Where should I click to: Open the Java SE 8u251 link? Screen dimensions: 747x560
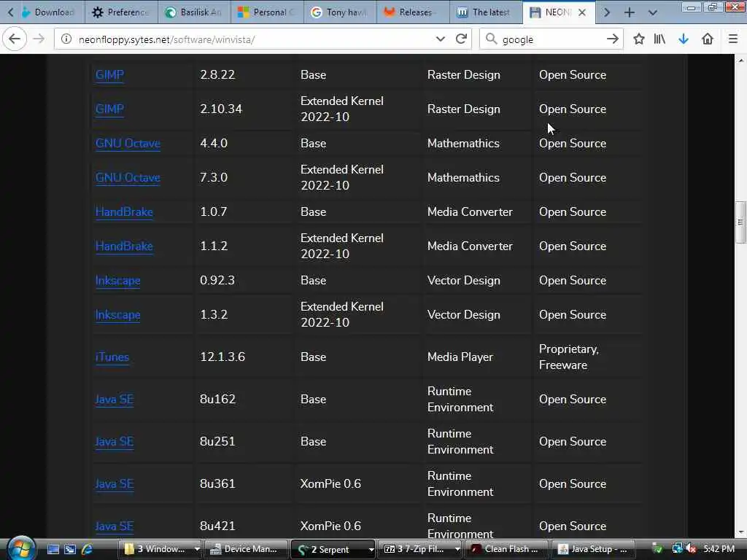pyautogui.click(x=114, y=442)
